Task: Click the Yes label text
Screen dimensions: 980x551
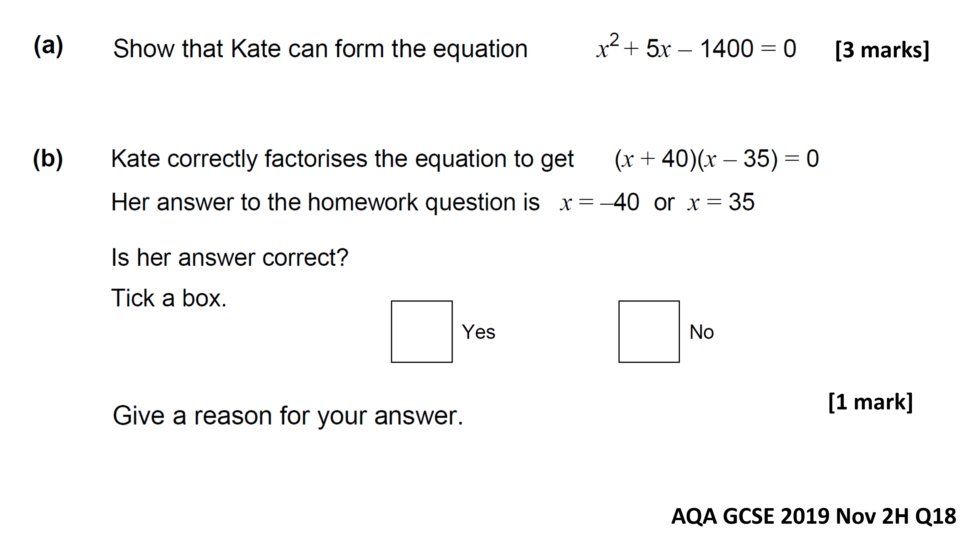Action: pos(479,332)
